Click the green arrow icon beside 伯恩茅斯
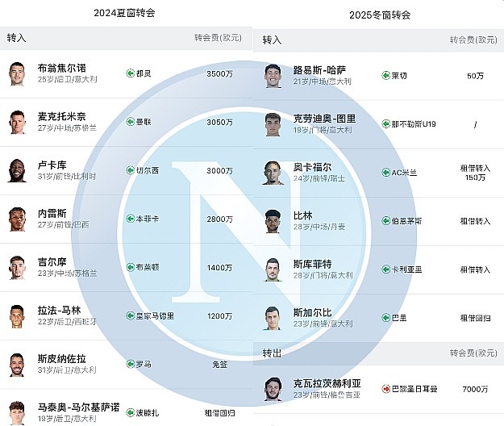 pos(385,220)
